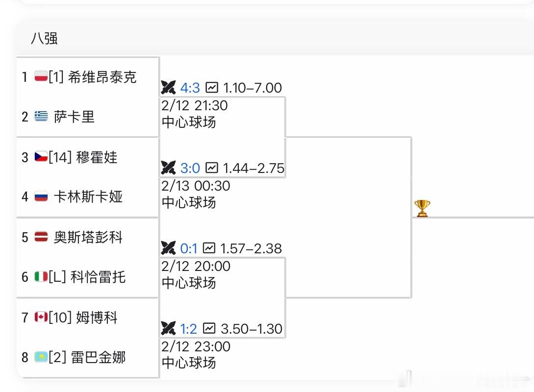Viewport: 534px width, 392px height.
Task: Click the trophy icon at the champion slot
Action: point(422,208)
